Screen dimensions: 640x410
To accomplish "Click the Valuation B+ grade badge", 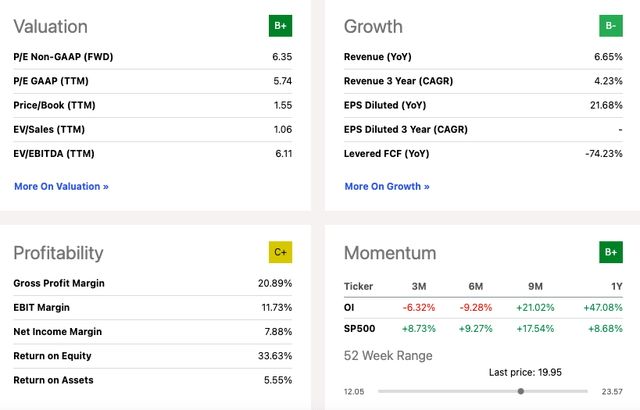I will click(280, 26).
